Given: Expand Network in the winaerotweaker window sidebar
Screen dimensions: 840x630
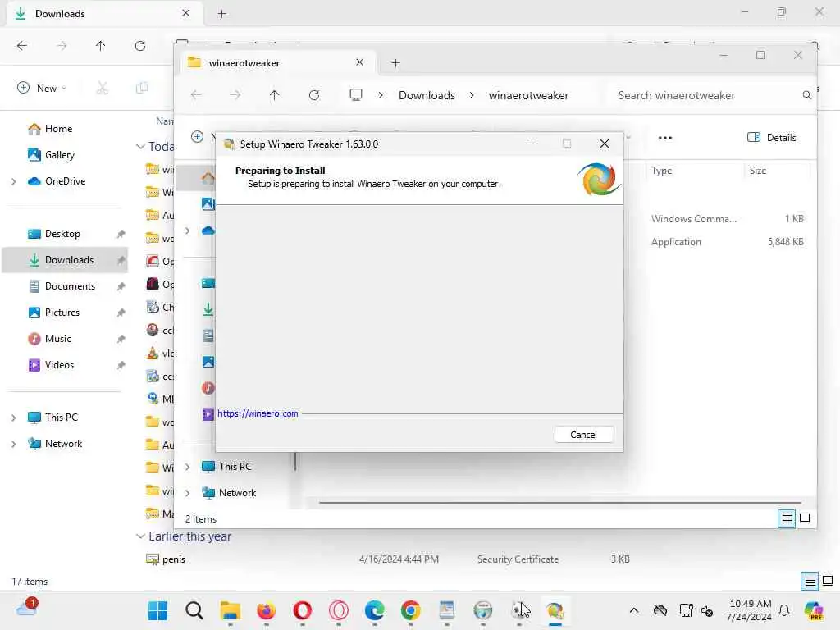Looking at the screenshot, I should click(x=188, y=493).
